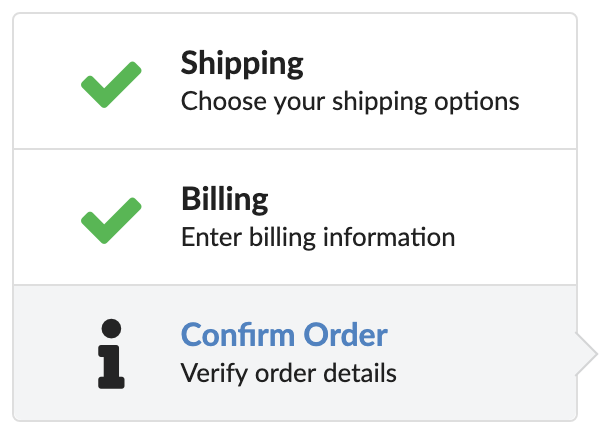Open the Billing step
Viewport: 610px width, 436px height.
[x=295, y=217]
